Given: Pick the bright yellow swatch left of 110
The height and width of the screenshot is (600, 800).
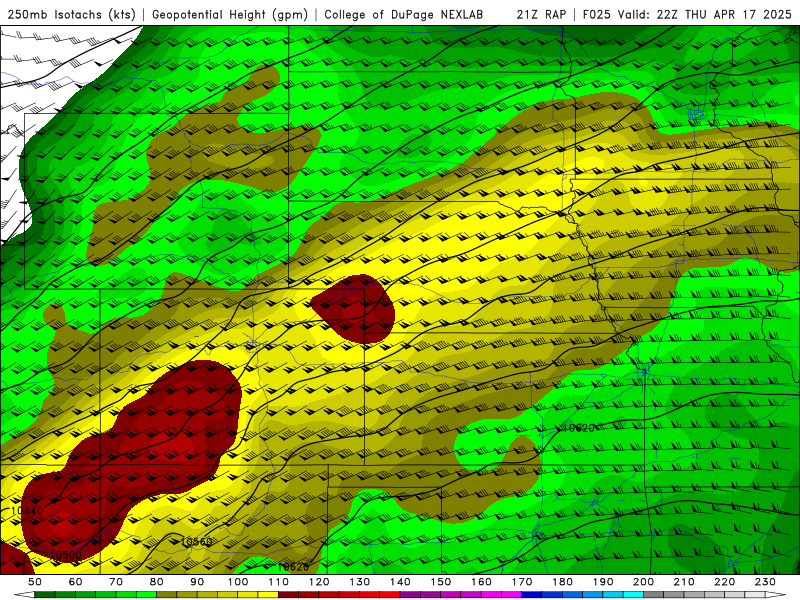Looking at the screenshot, I should [x=268, y=595].
